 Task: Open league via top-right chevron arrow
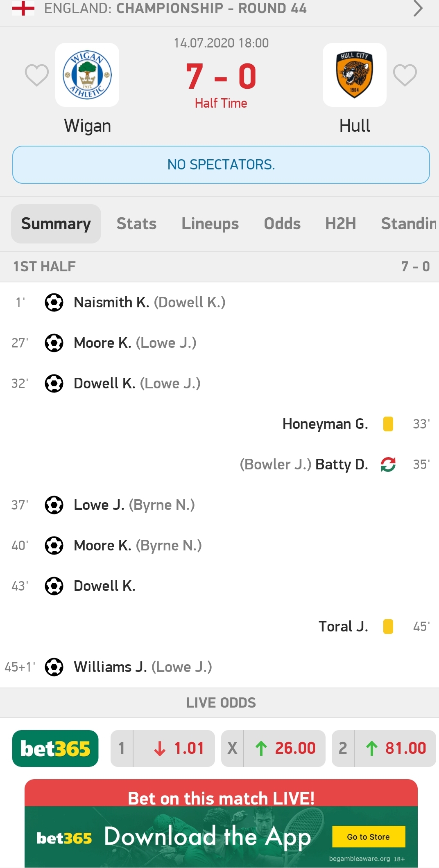tap(417, 8)
